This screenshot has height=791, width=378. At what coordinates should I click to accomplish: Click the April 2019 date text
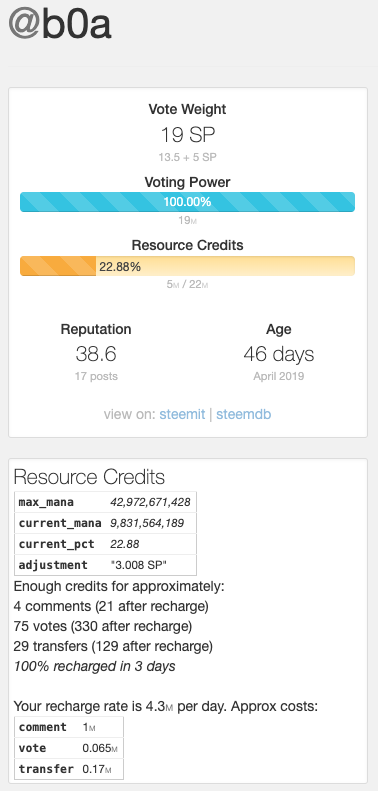(279, 376)
